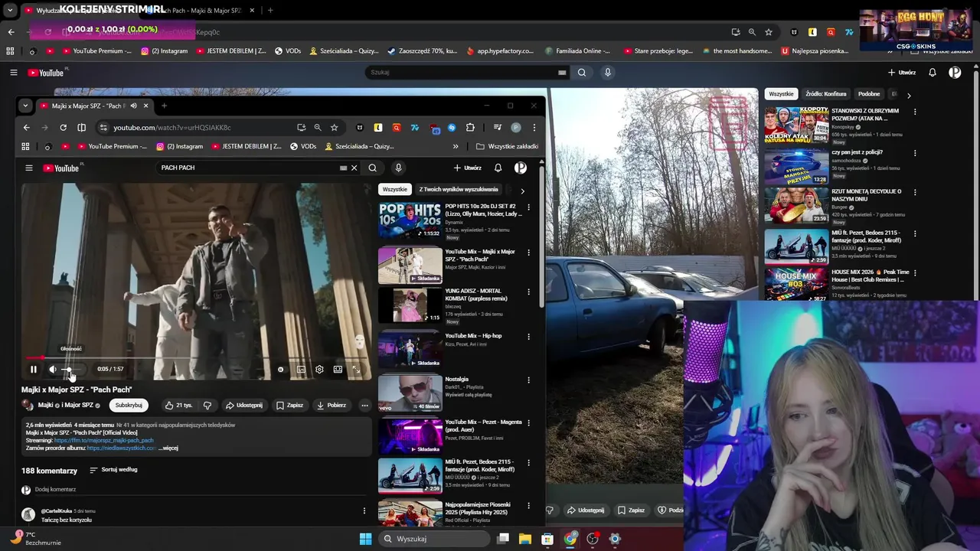Select Źródło: Konfitura chip in back window

tap(826, 94)
